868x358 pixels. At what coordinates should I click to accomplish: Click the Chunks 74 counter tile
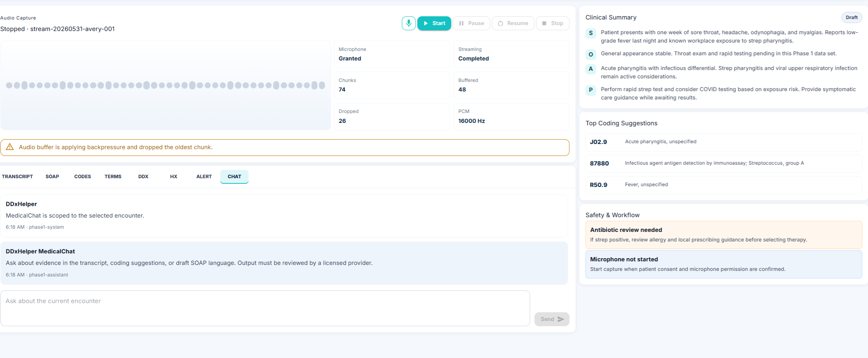(x=392, y=85)
